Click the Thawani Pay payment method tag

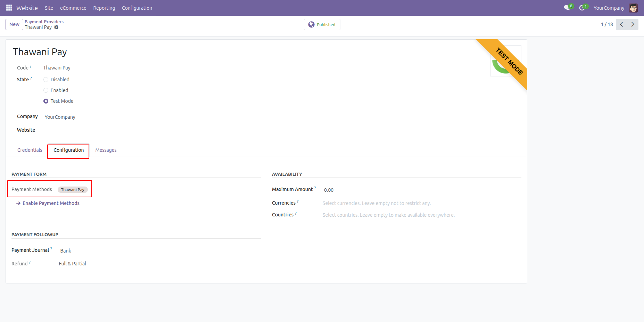[x=73, y=190]
